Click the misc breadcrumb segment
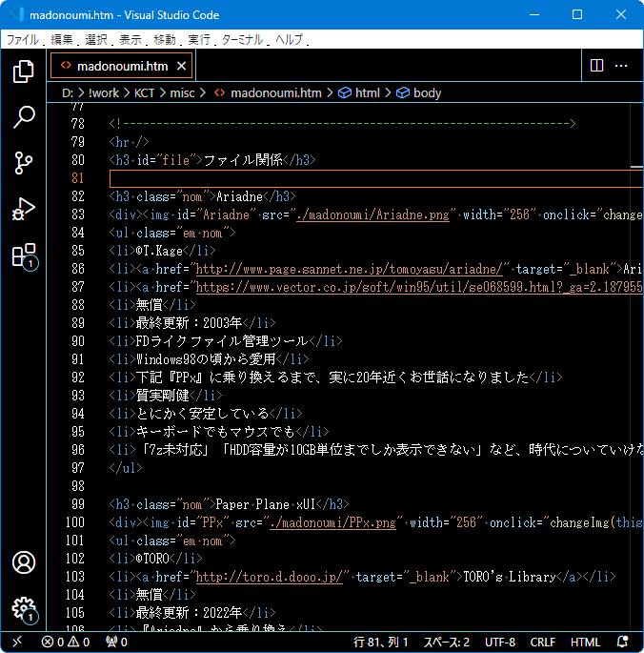This screenshot has width=644, height=653. 182,92
